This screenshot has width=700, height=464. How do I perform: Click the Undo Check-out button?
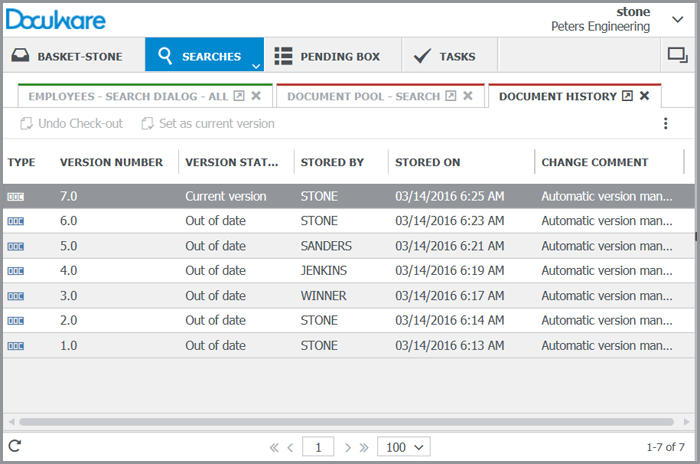(x=70, y=124)
